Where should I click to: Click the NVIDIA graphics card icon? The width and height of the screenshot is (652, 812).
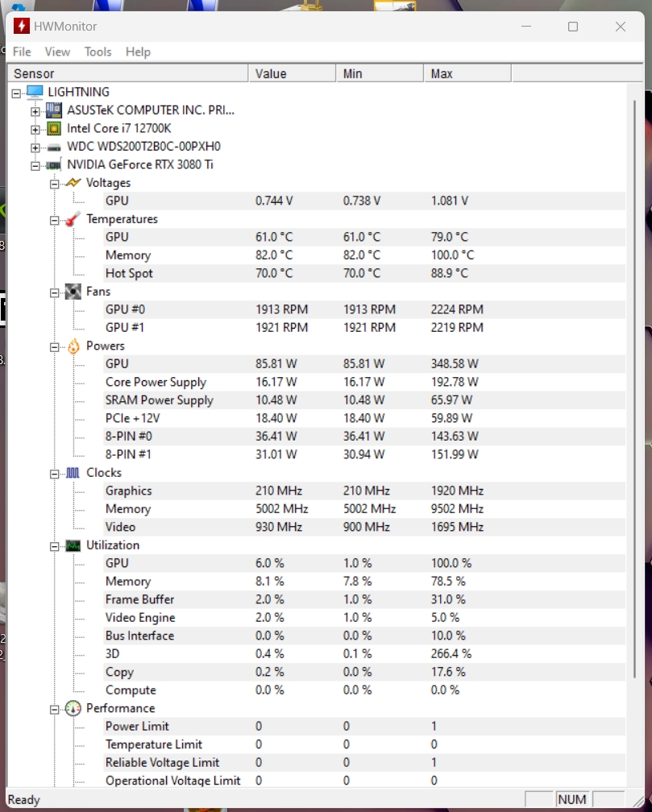click(x=54, y=164)
